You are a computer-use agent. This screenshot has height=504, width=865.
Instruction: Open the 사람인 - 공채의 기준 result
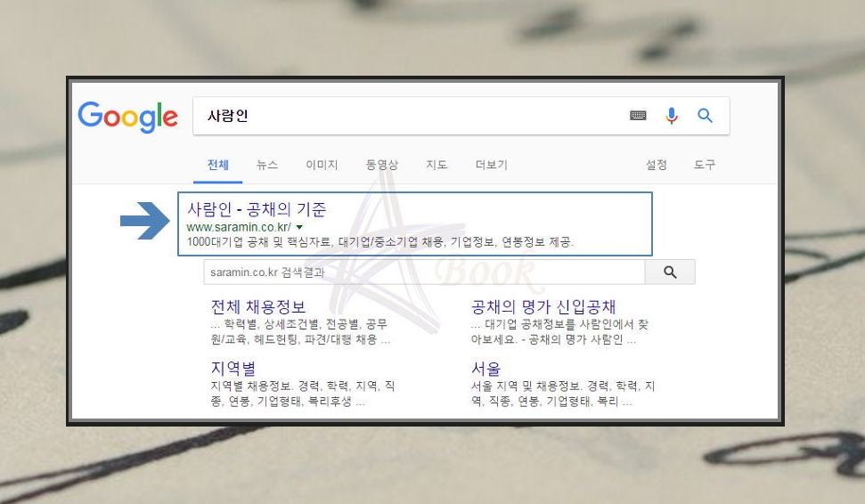[x=257, y=209]
